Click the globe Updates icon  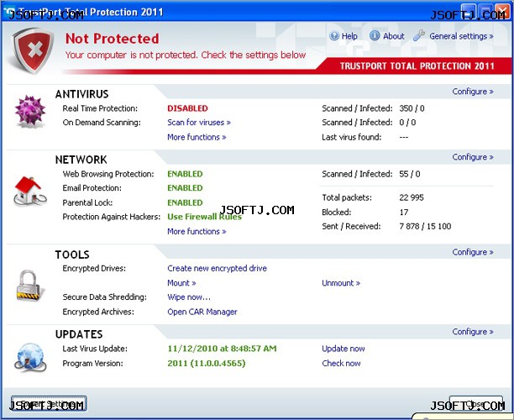[30, 357]
